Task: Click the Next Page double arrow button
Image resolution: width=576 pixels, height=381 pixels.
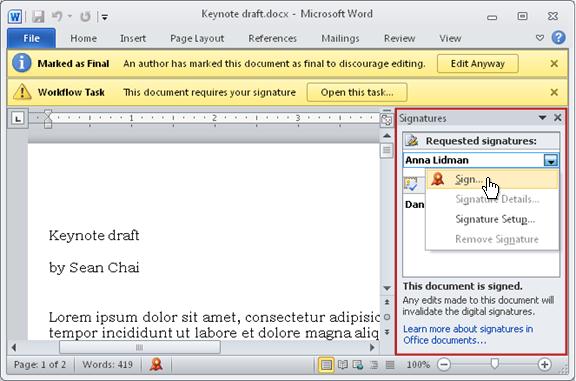Action: pyautogui.click(x=387, y=332)
